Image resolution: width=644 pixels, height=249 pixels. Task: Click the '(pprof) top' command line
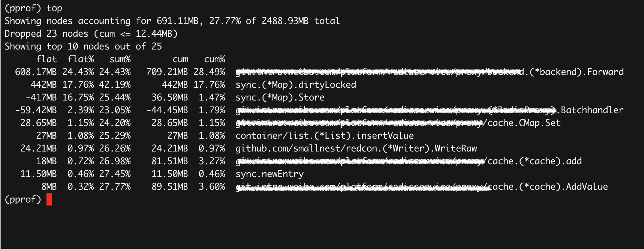[33, 9]
